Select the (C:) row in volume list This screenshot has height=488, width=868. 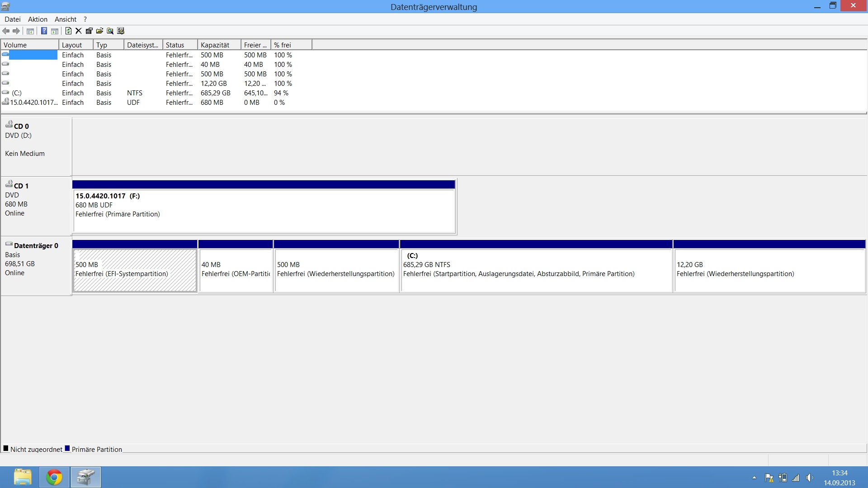[17, 93]
